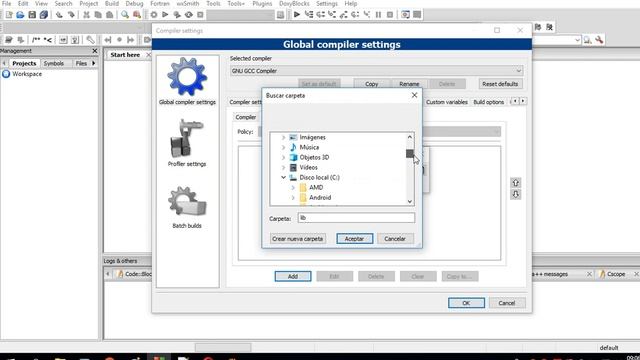Click the Undo toolbar icon

(x=60, y=15)
